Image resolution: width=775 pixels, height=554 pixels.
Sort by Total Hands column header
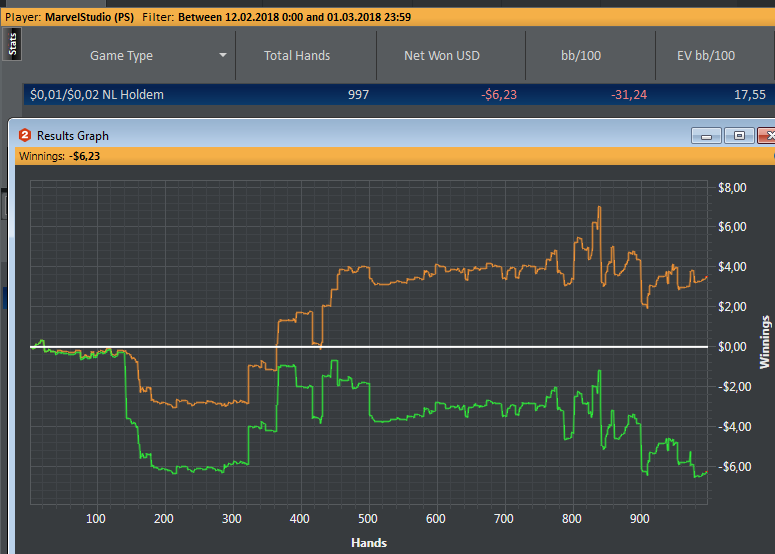pyautogui.click(x=297, y=55)
